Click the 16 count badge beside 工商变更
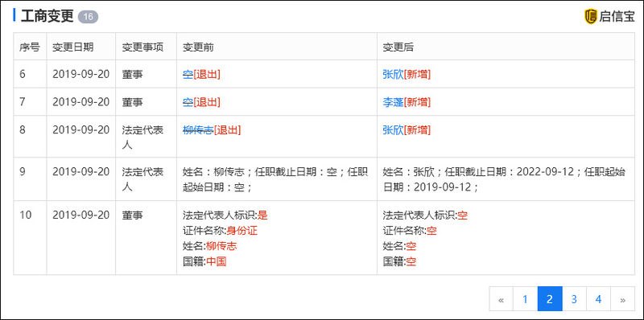This screenshot has width=644, height=320. point(88,17)
